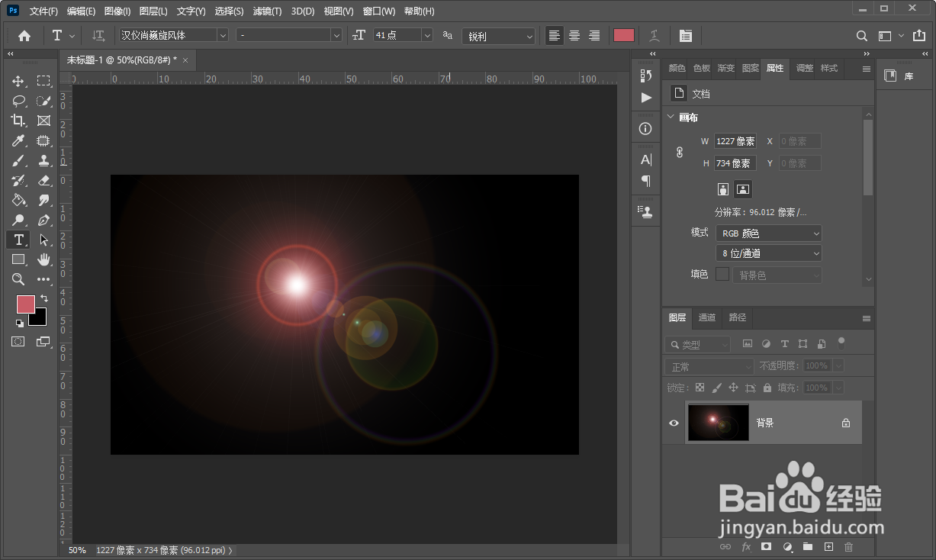Click the foreground color swatch
The image size is (936, 560).
[26, 304]
